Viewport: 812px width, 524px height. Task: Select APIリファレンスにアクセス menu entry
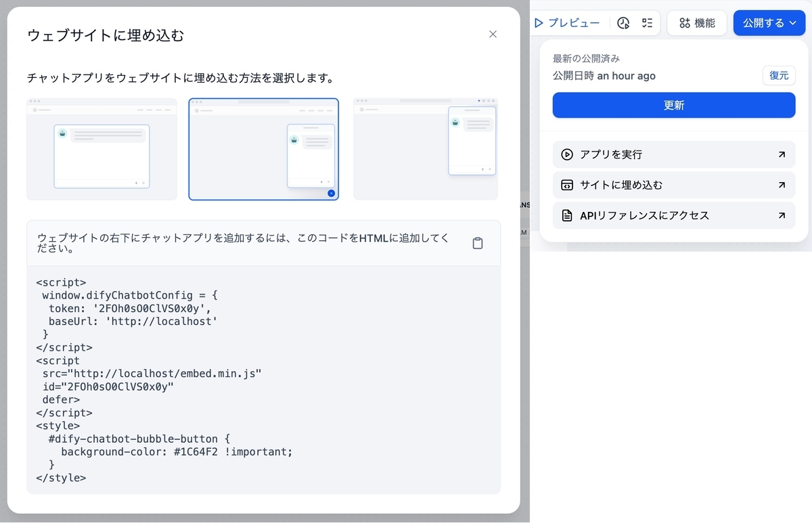tap(674, 215)
